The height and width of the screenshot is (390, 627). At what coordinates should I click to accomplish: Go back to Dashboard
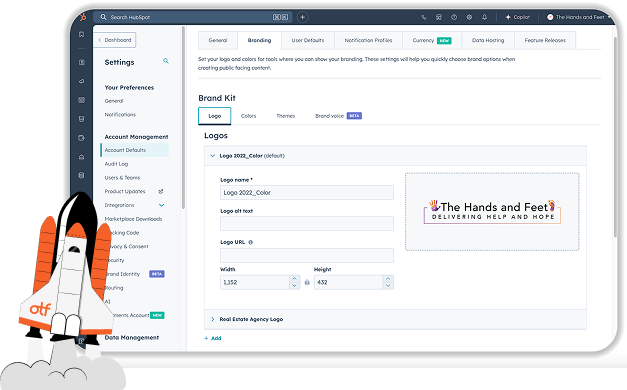pyautogui.click(x=115, y=40)
